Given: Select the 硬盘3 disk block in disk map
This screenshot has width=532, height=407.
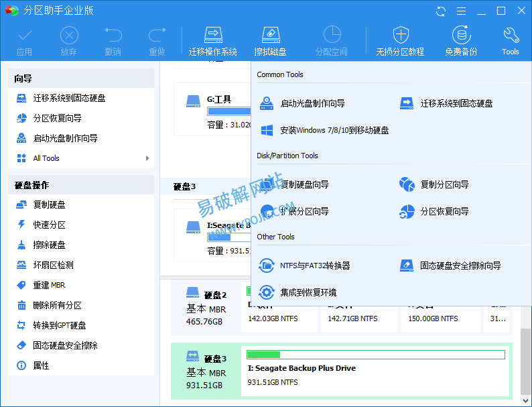Looking at the screenshot, I should 206,371.
